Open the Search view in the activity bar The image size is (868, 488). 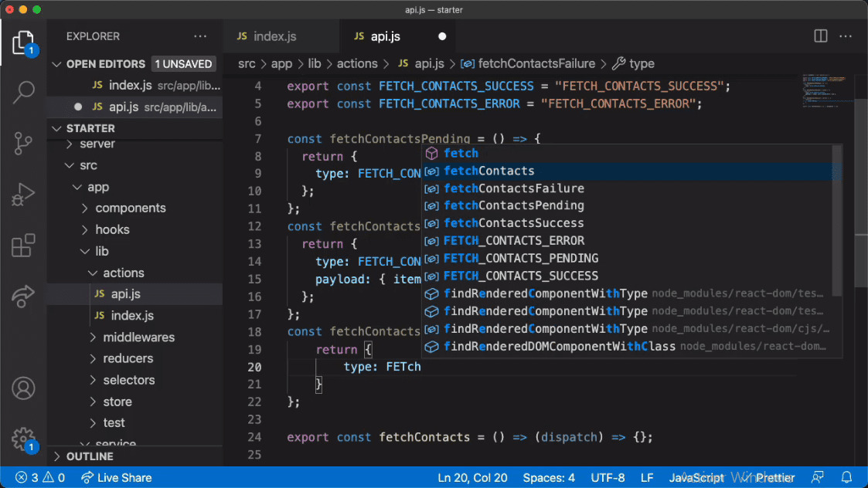click(x=23, y=91)
